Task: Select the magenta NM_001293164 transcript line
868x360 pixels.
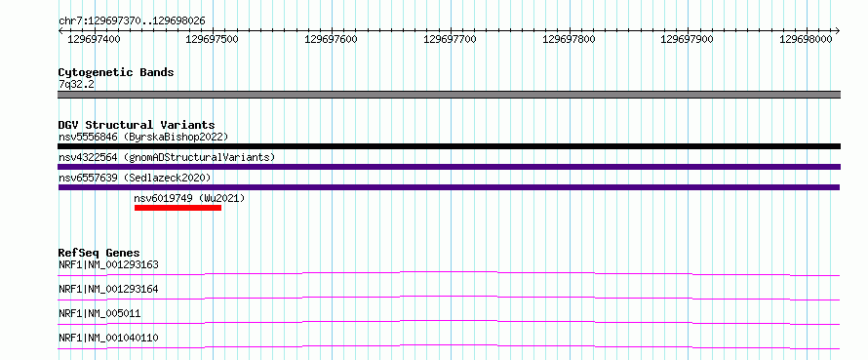Action: pos(449,298)
